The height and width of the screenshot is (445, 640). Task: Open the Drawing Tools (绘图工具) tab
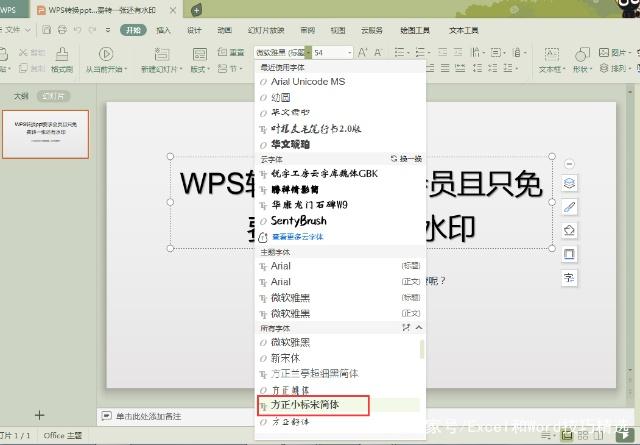click(x=415, y=30)
